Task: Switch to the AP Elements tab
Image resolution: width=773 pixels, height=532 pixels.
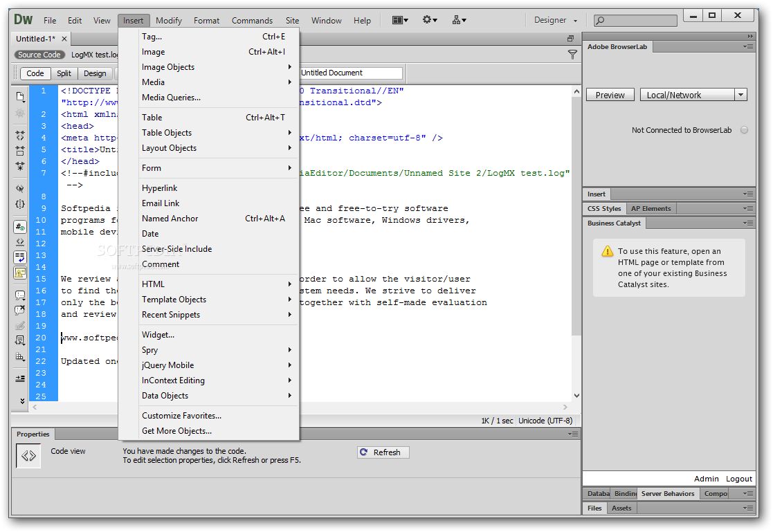Action: click(x=651, y=208)
